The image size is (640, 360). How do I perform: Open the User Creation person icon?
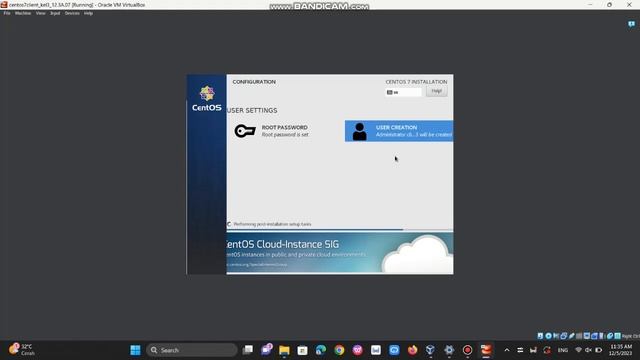coord(359,131)
